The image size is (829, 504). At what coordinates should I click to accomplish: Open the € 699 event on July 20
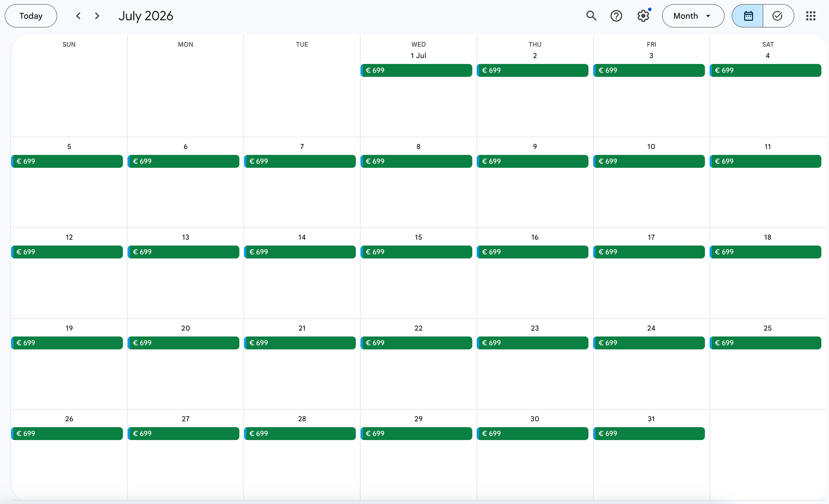click(183, 343)
